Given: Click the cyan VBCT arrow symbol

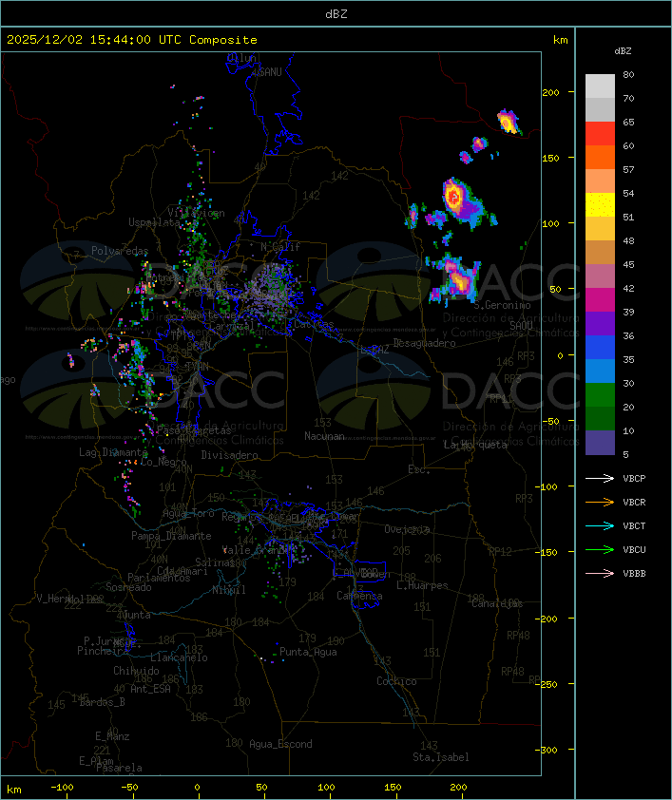Looking at the screenshot, I should click(600, 525).
